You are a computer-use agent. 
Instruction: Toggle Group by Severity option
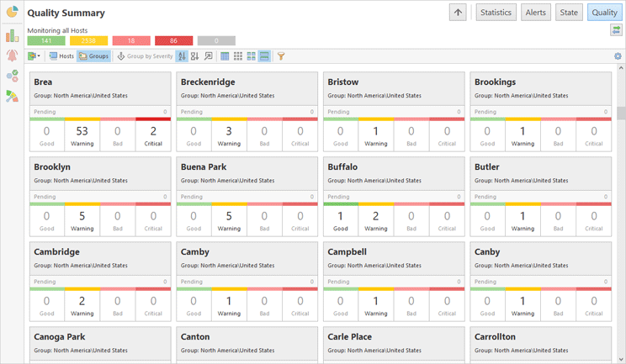pos(145,56)
